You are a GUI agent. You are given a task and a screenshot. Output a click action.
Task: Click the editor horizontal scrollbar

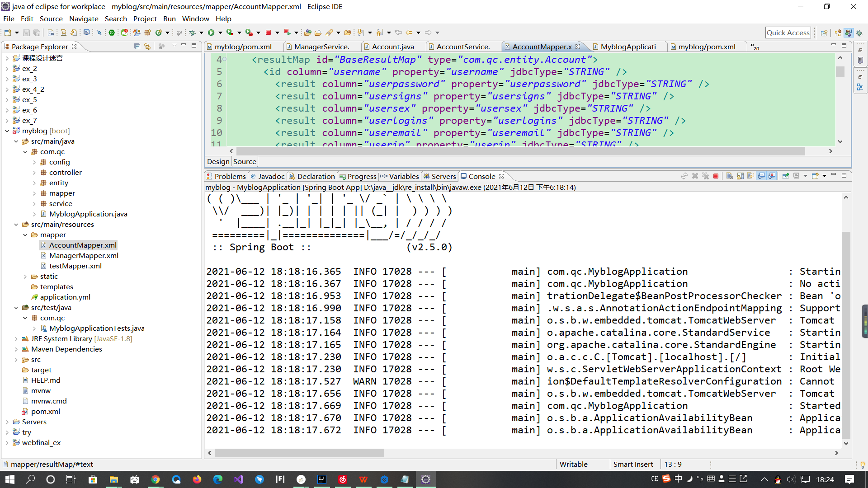(x=520, y=151)
